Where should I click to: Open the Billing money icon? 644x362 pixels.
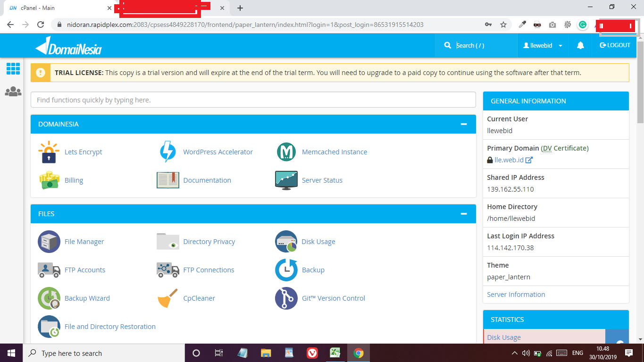(49, 180)
